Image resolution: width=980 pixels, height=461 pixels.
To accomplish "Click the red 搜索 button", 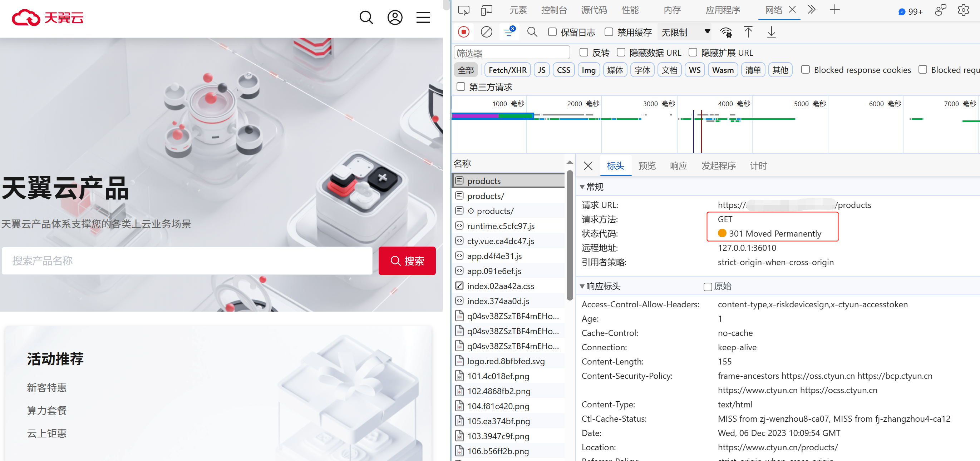I will pyautogui.click(x=407, y=261).
